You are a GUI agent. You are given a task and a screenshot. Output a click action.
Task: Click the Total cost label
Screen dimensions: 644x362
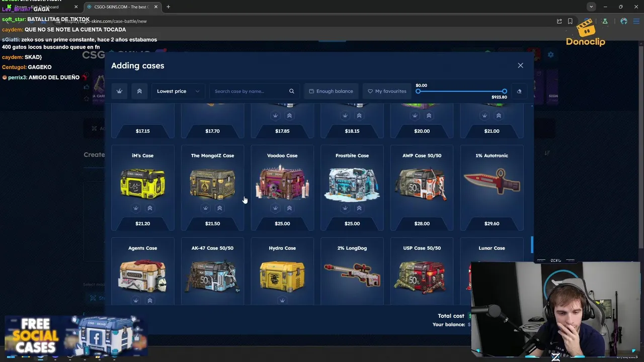[451, 316]
